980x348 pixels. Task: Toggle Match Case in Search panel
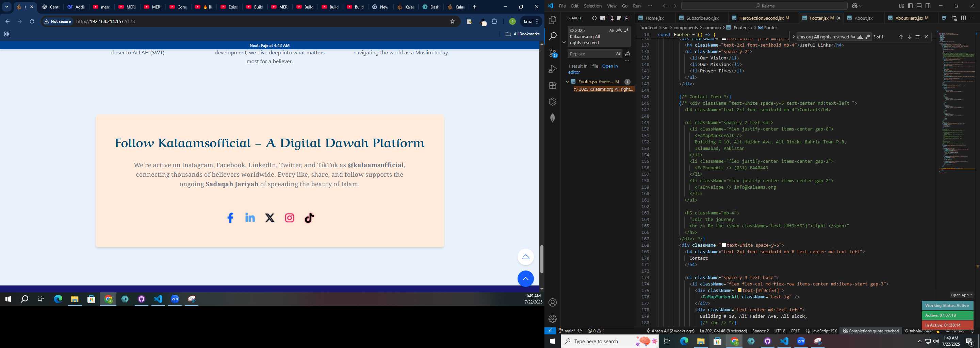pyautogui.click(x=611, y=30)
